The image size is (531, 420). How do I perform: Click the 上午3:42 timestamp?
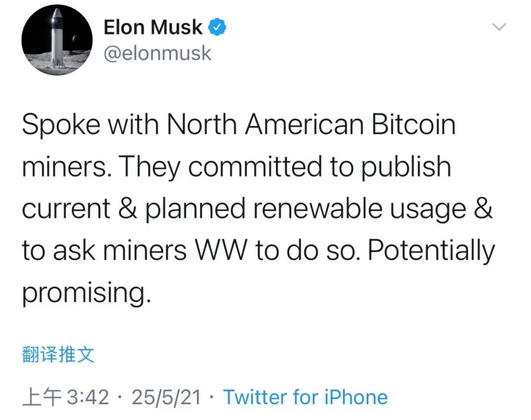click(66, 397)
